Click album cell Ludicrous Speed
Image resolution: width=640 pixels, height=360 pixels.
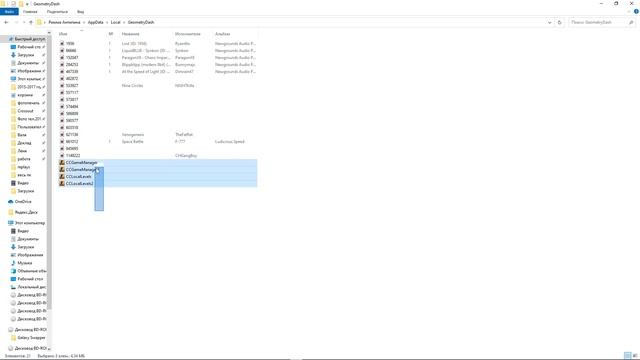click(x=229, y=142)
